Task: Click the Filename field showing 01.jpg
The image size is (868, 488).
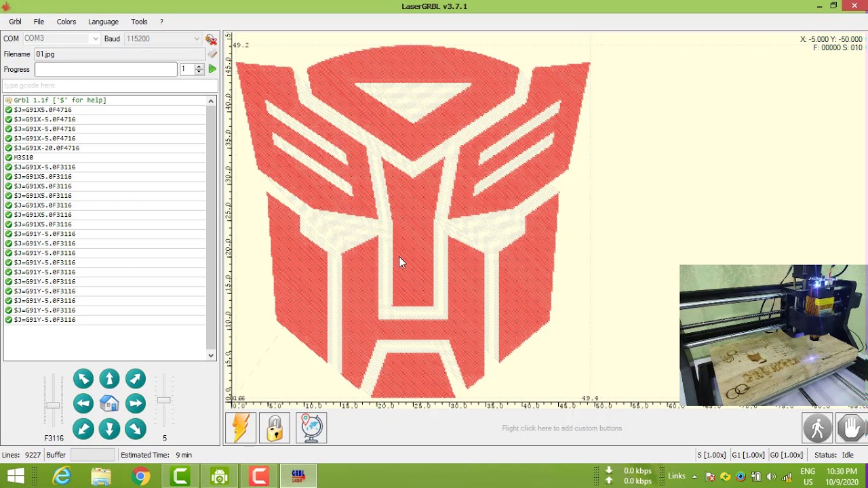Action: click(119, 54)
